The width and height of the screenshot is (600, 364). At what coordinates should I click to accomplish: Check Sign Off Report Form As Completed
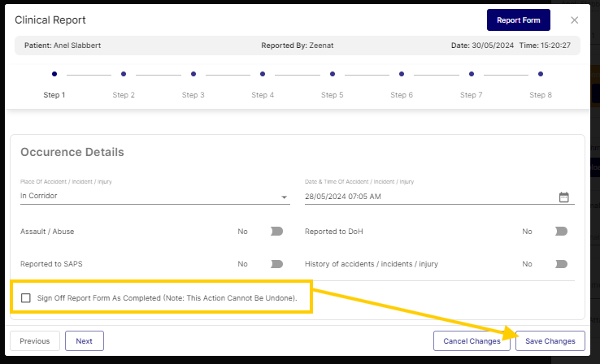click(27, 298)
